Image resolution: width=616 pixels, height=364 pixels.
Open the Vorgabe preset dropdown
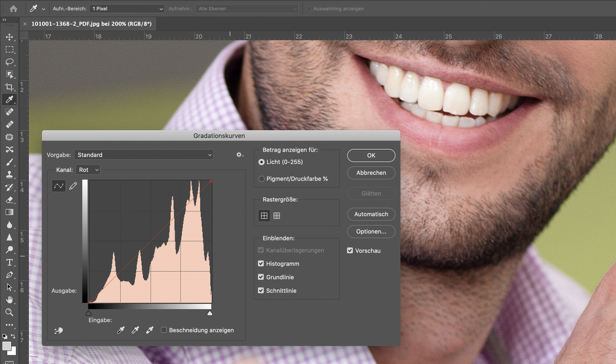(x=144, y=155)
